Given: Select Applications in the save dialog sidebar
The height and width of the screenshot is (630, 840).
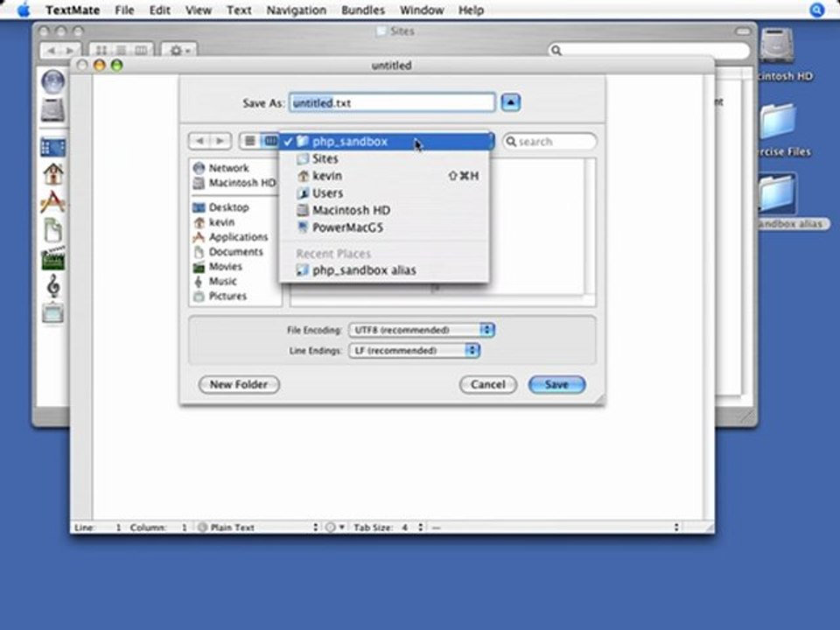Looking at the screenshot, I should pyautogui.click(x=230, y=237).
